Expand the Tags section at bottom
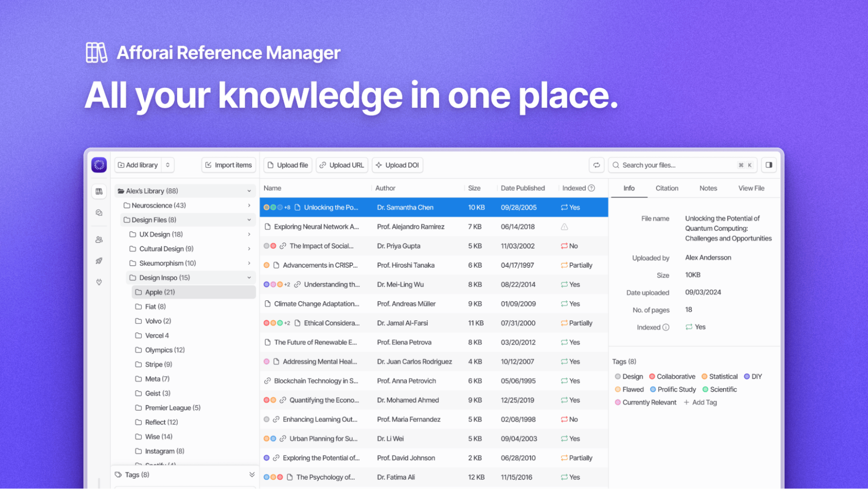 pyautogui.click(x=252, y=475)
